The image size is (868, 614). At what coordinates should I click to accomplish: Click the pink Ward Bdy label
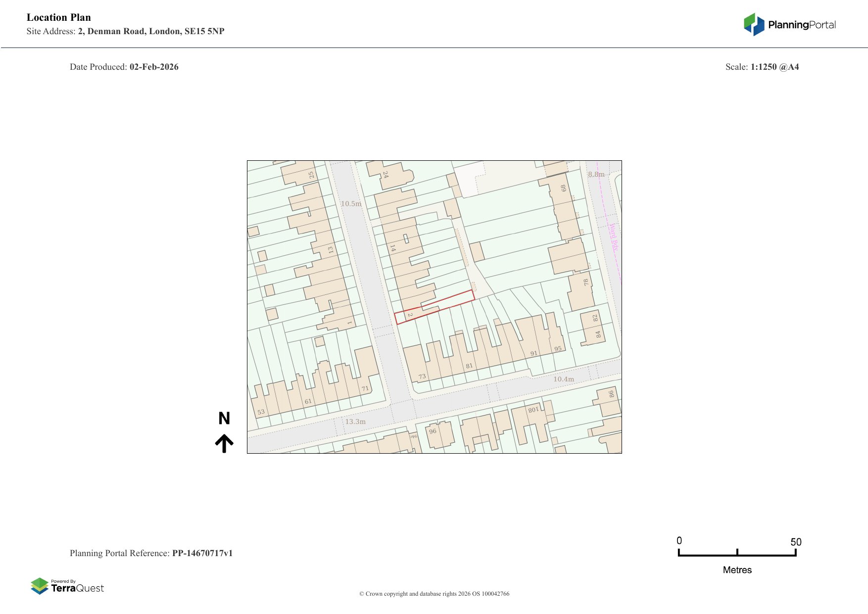click(x=613, y=237)
